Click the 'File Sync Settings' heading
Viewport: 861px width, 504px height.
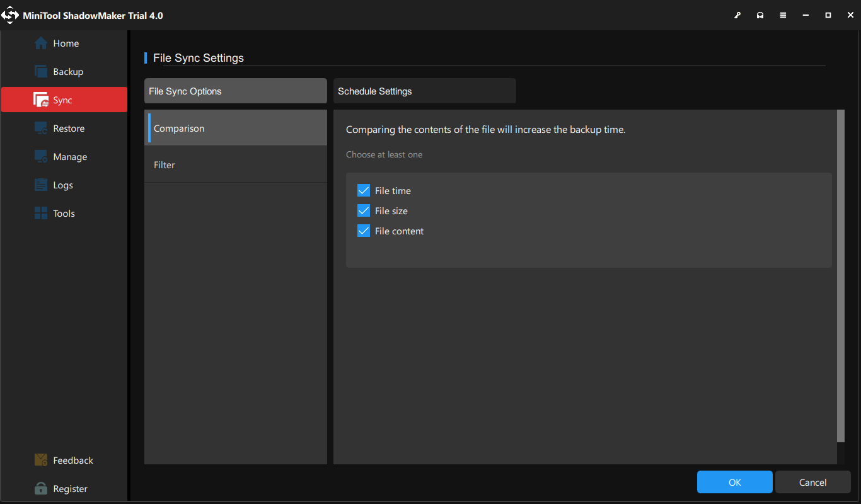199,58
